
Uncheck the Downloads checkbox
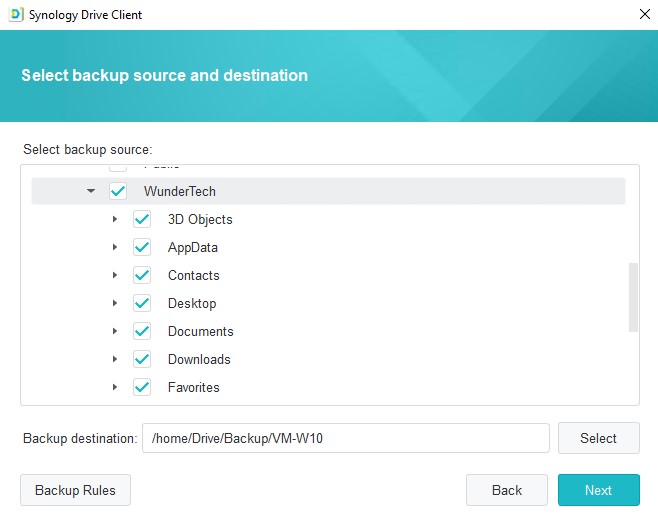coord(142,359)
